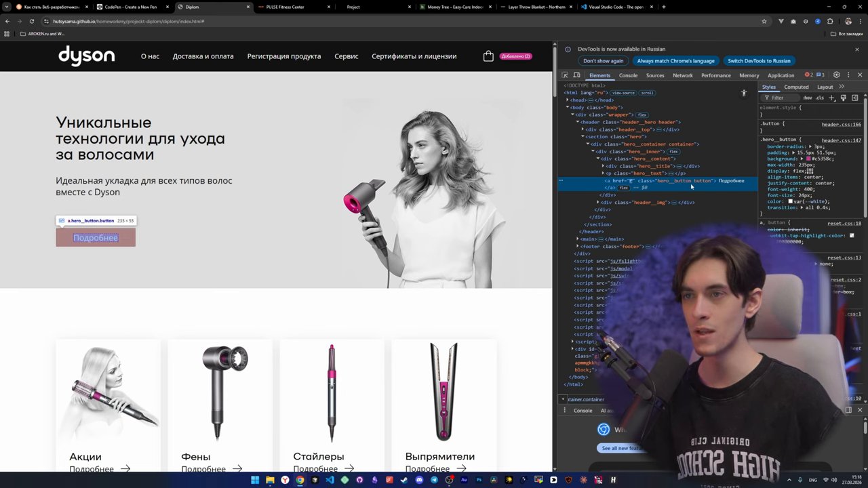The width and height of the screenshot is (868, 488).
Task: Click the new style rule plus icon
Action: (832, 98)
